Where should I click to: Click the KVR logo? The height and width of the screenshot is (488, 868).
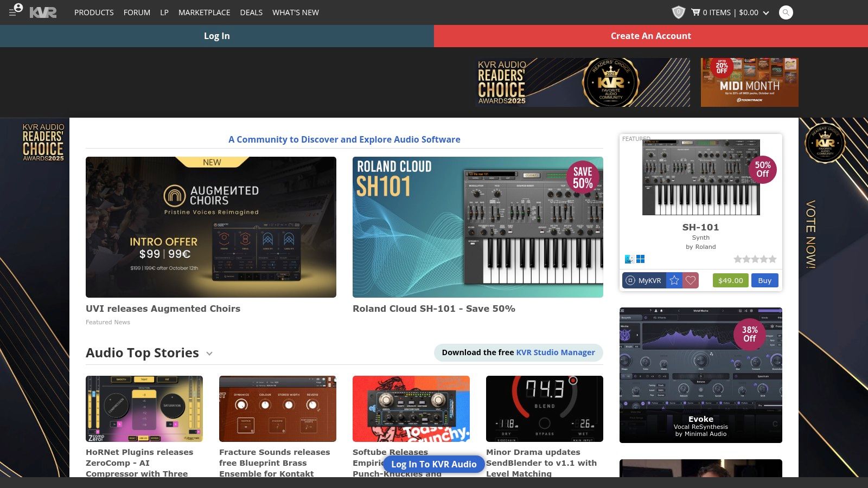(43, 12)
